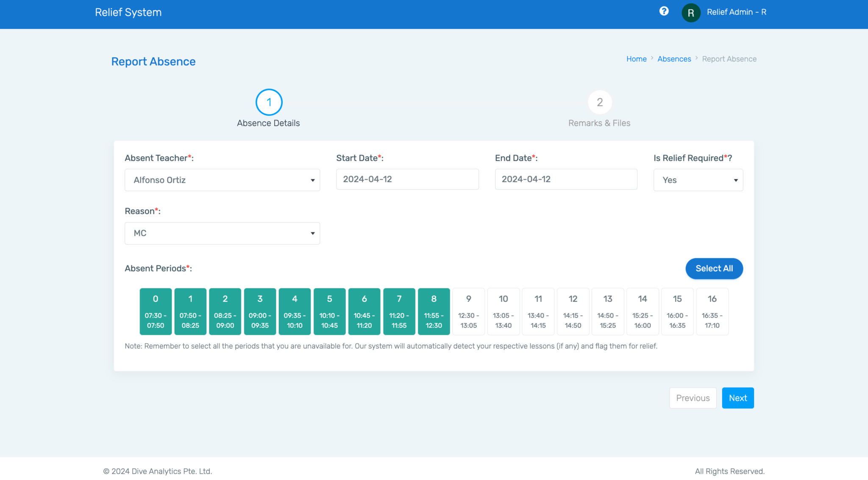Go to Home via breadcrumb

click(x=636, y=59)
